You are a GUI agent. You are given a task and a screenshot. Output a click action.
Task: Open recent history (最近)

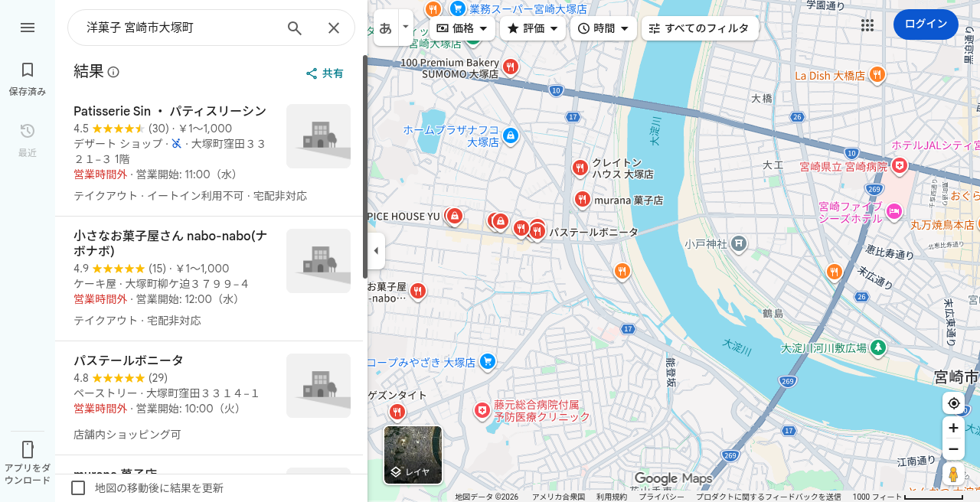(28, 140)
